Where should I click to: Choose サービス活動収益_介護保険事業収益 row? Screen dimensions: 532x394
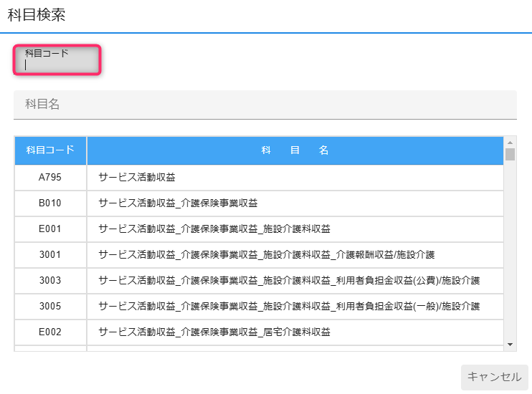[x=260, y=203]
